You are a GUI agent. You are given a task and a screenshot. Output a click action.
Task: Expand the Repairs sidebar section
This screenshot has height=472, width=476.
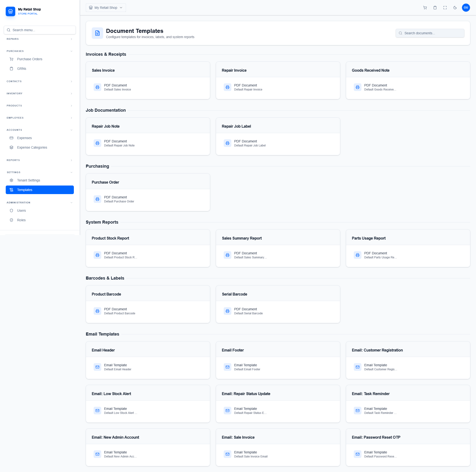(40, 39)
